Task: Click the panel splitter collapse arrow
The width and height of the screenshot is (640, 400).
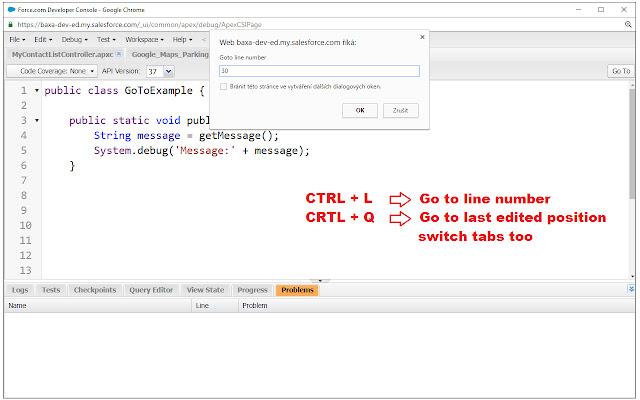Action: click(320, 281)
